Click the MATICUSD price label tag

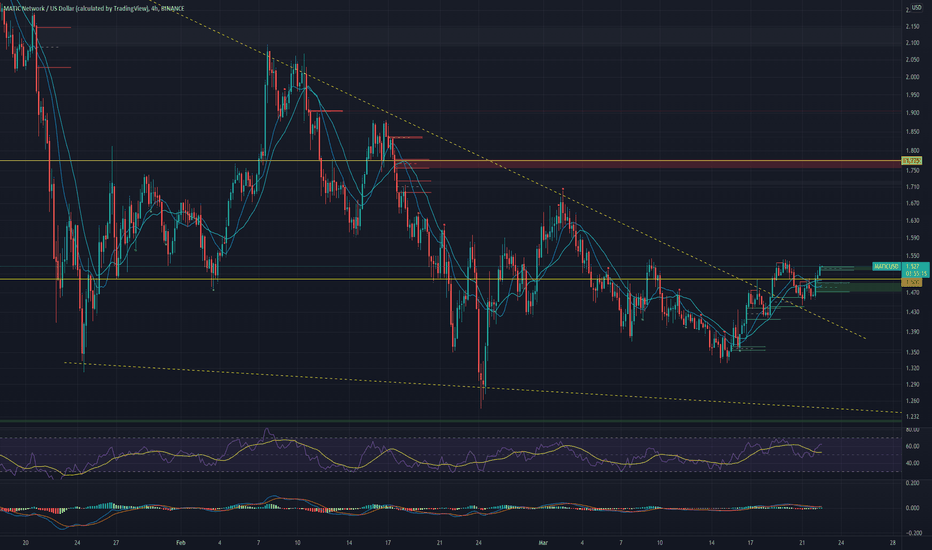pos(886,266)
